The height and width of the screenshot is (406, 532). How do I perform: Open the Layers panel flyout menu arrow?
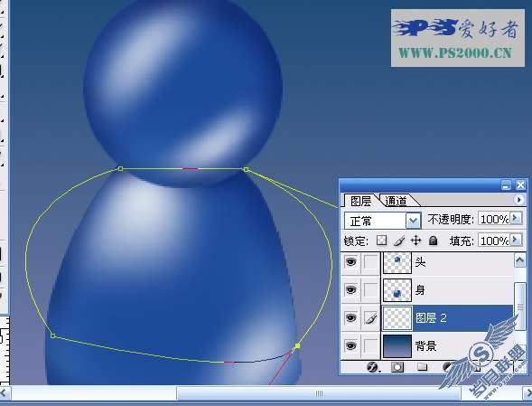[518, 200]
